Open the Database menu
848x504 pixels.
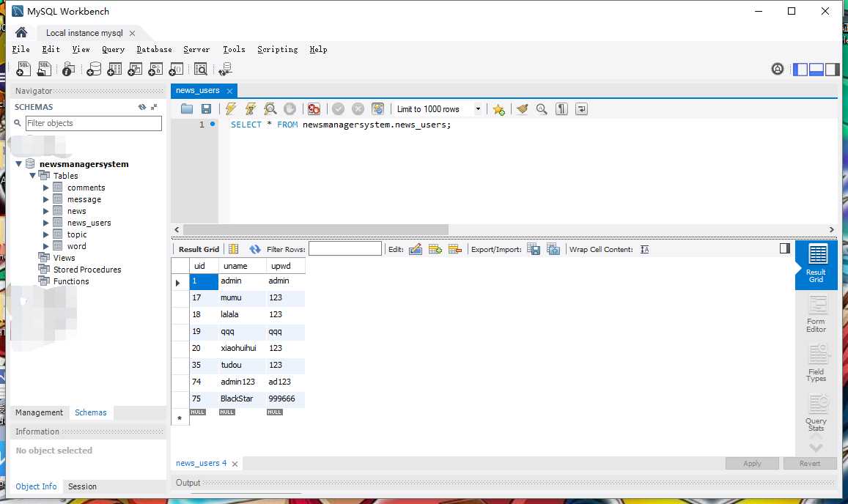[154, 49]
